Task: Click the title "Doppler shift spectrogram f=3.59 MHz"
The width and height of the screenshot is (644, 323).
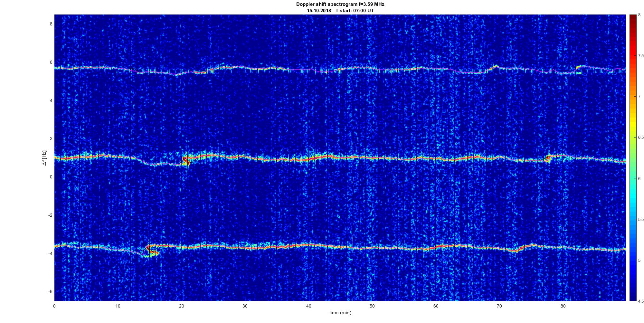Action: point(340,5)
